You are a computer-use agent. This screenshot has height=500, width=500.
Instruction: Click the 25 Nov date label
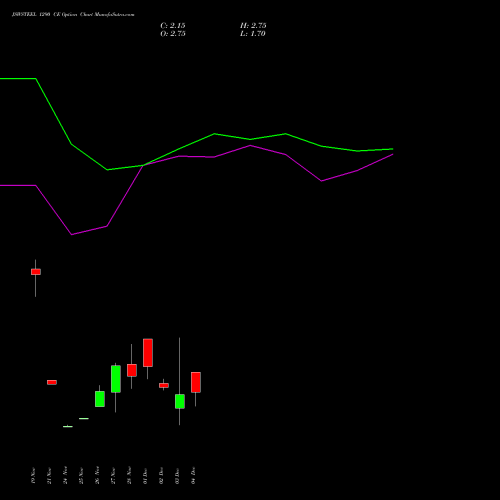(81, 475)
